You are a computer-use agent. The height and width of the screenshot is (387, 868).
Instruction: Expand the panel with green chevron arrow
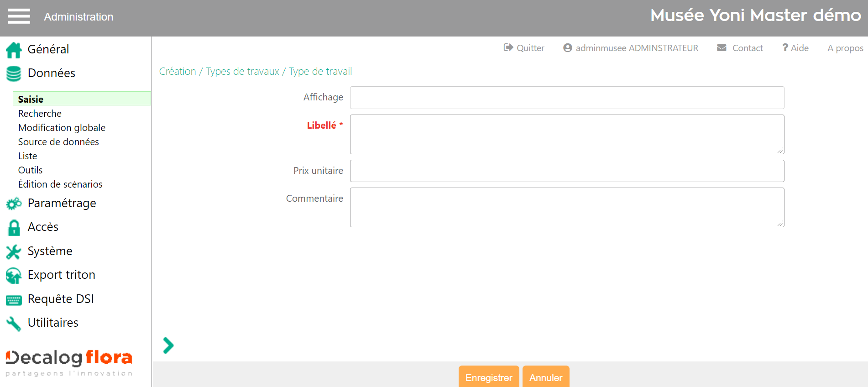coord(168,345)
